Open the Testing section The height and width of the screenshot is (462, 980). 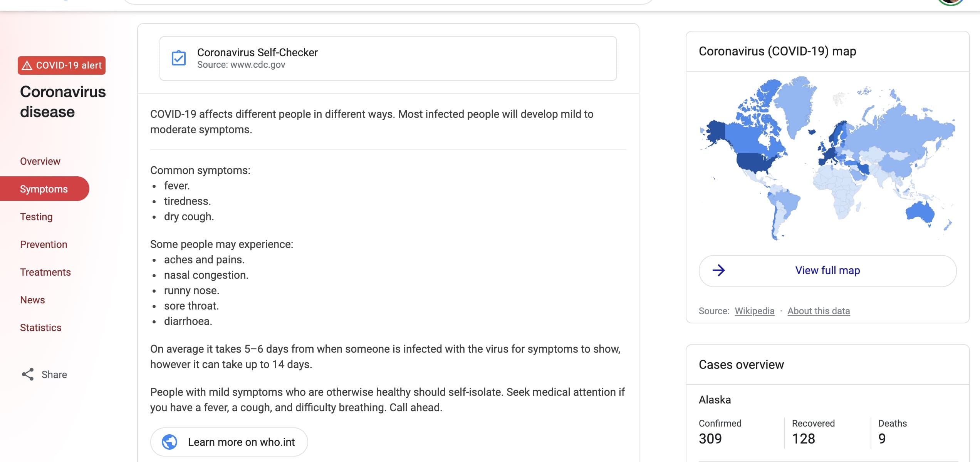[36, 216]
